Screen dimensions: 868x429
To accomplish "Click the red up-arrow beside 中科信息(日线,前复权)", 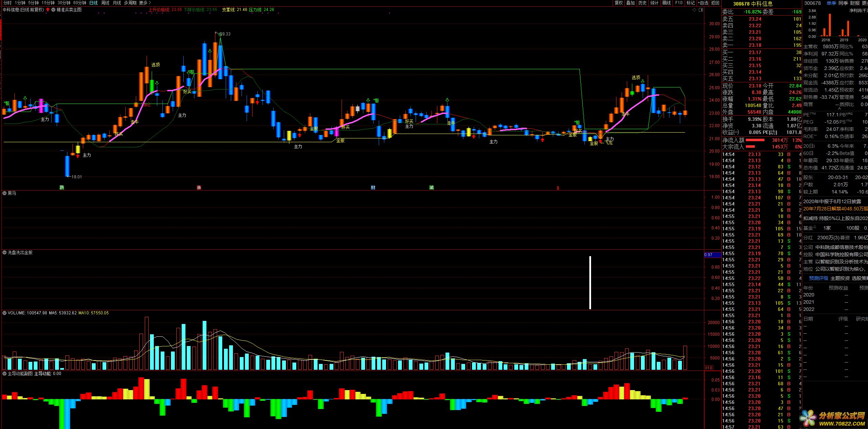I will pos(48,10).
